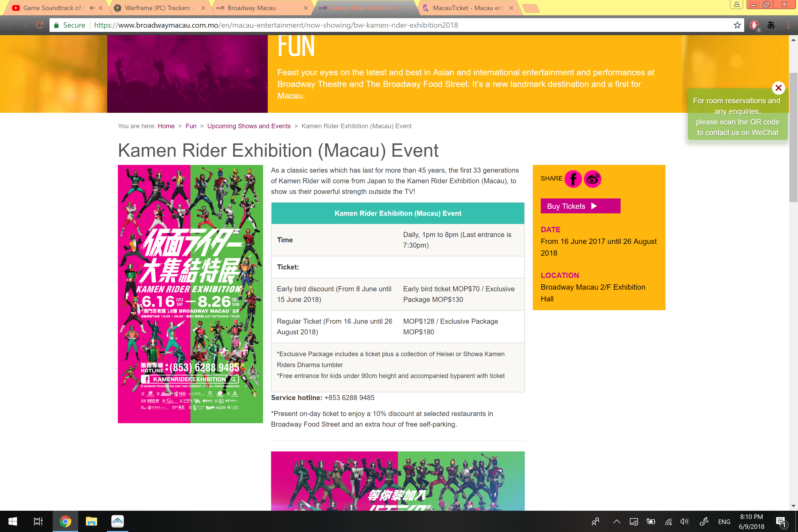Share the event on Weibo
Viewport: 798px width, 532px height.
592,179
